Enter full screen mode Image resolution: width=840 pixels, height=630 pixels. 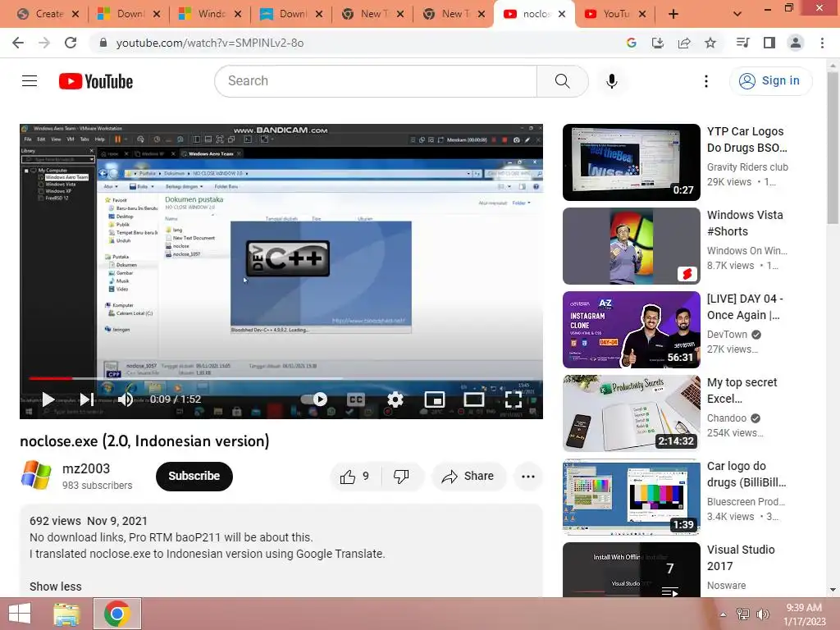[x=514, y=399]
